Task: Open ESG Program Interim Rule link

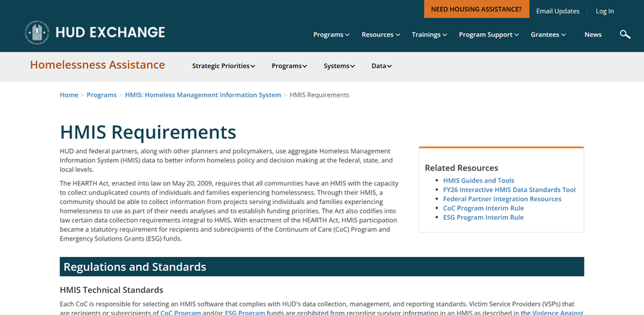Action: click(x=484, y=217)
